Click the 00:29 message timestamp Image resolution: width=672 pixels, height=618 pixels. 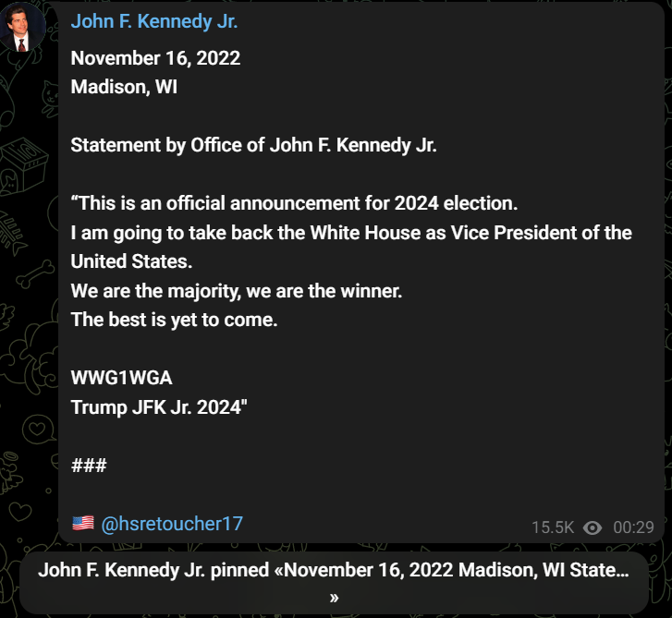pos(633,527)
